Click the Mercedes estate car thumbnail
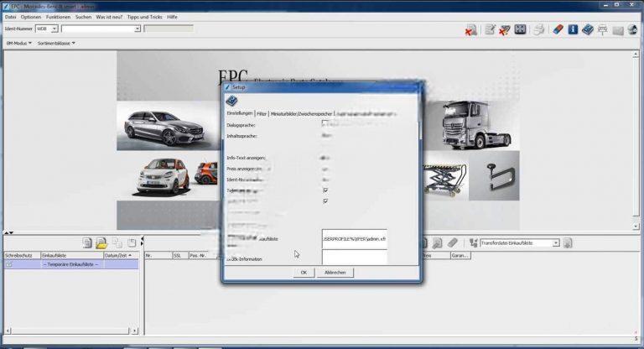Screen dimensions: 644x349 pos(169,126)
